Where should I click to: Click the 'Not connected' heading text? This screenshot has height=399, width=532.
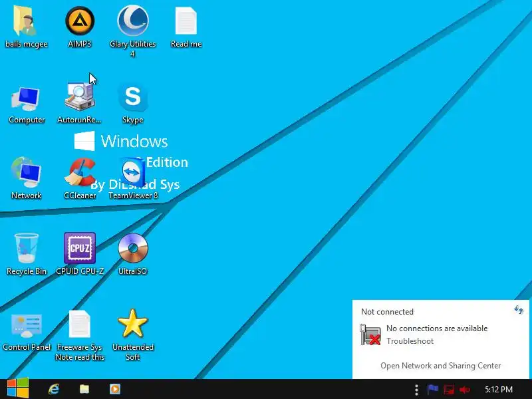[387, 312]
